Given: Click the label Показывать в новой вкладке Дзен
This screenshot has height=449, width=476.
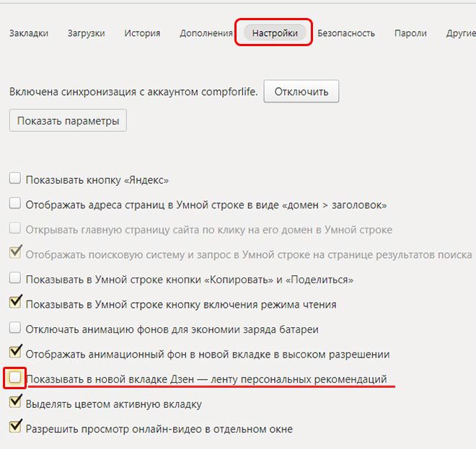Looking at the screenshot, I should click(x=206, y=379).
